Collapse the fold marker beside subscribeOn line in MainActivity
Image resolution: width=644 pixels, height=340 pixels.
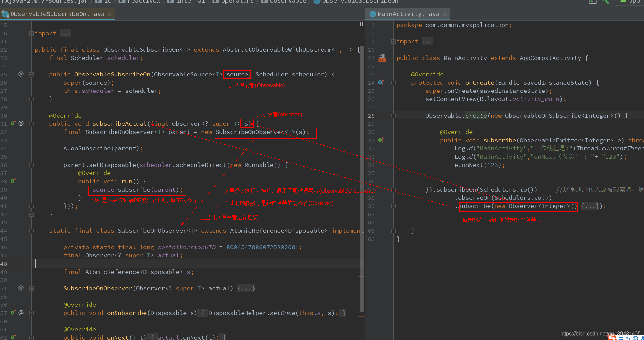(x=393, y=190)
